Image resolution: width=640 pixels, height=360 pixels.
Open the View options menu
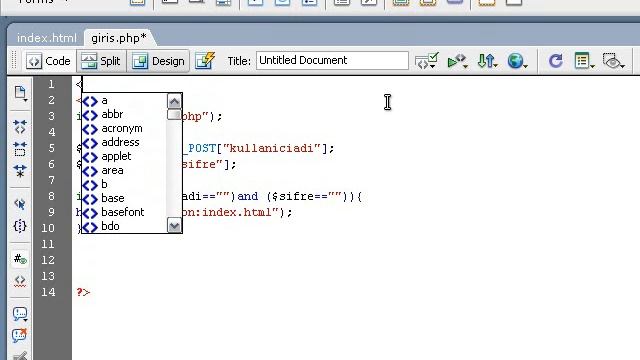(584, 61)
